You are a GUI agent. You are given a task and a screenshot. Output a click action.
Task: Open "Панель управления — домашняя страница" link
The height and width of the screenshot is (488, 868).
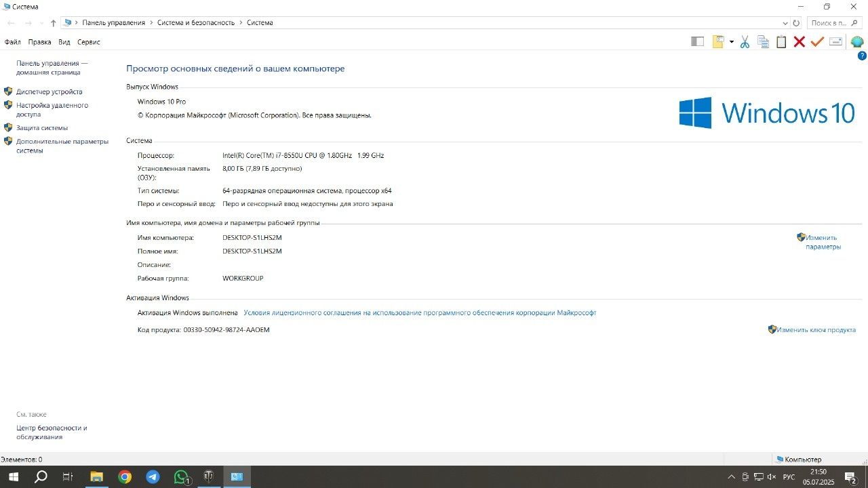(52, 68)
